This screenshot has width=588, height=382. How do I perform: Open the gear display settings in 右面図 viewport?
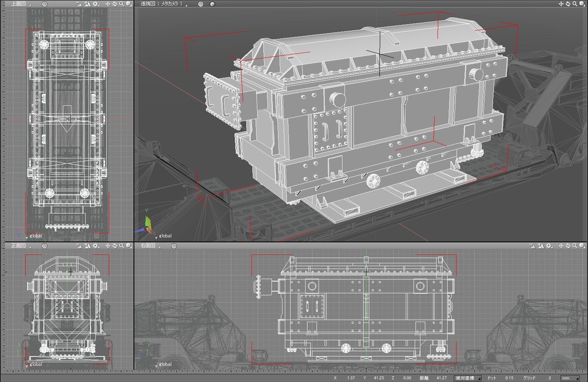click(x=549, y=245)
